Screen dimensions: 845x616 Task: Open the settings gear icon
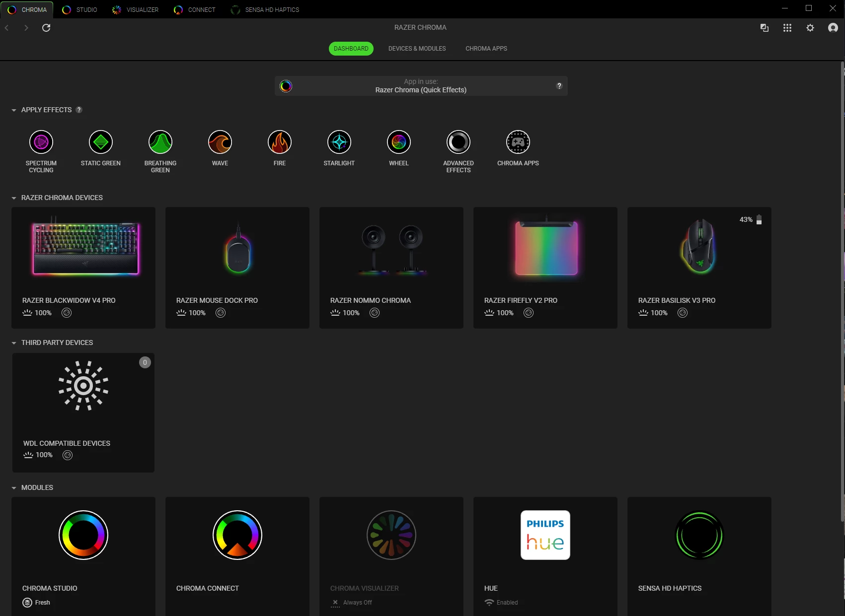click(x=810, y=28)
